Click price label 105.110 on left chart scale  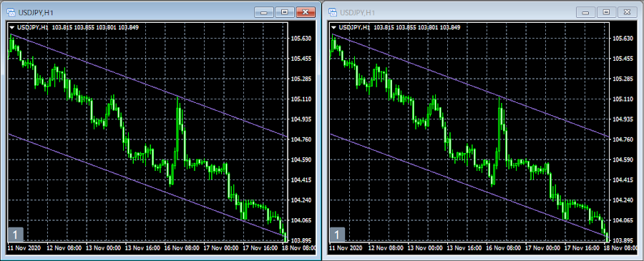tap(301, 99)
